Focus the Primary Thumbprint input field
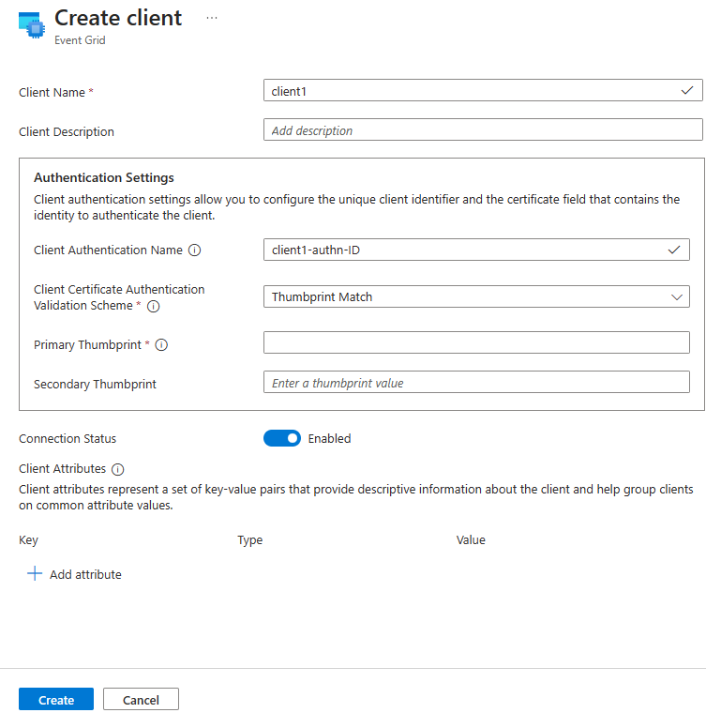Screen dimensions: 706x728 [x=476, y=342]
